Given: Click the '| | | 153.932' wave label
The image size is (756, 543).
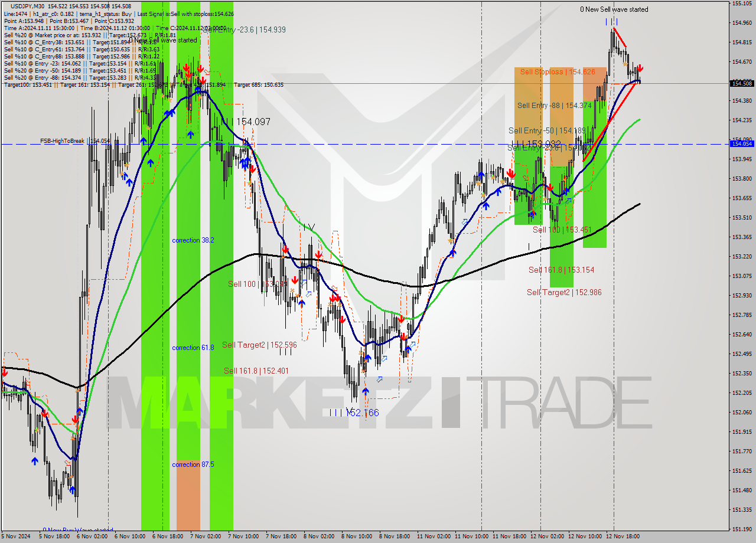Looking at the screenshot, I should [536, 144].
